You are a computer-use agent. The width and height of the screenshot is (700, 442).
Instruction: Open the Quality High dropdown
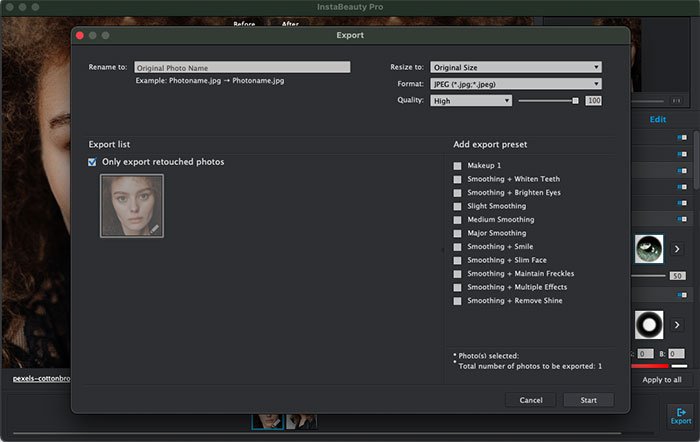(x=471, y=100)
